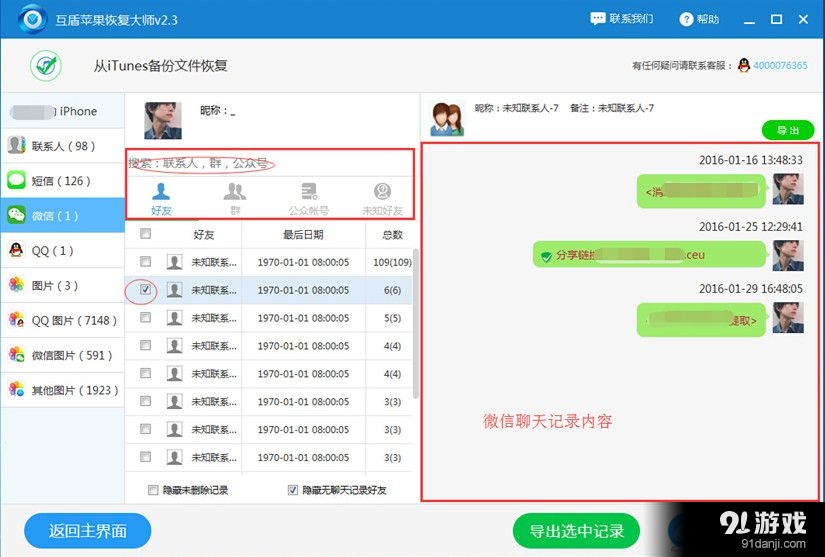The image size is (825, 557).
Task: Switch to 群 groups tab
Action: point(235,199)
